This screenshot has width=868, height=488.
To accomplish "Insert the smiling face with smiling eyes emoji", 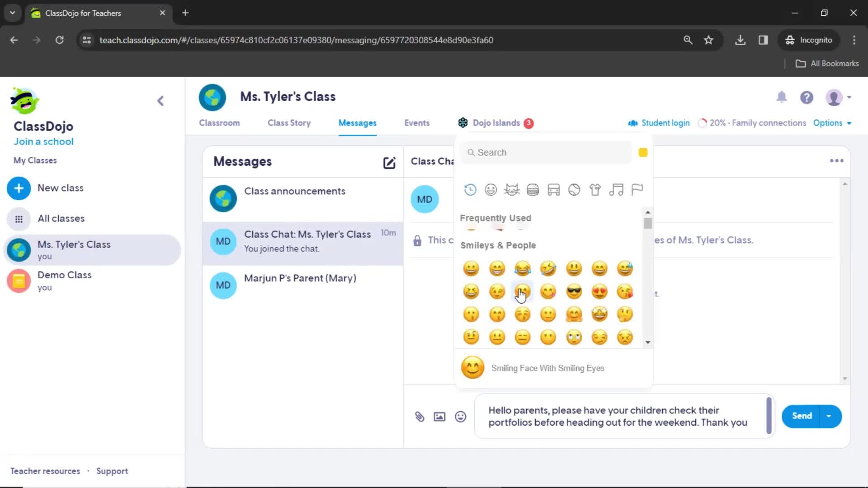I will [x=523, y=291].
